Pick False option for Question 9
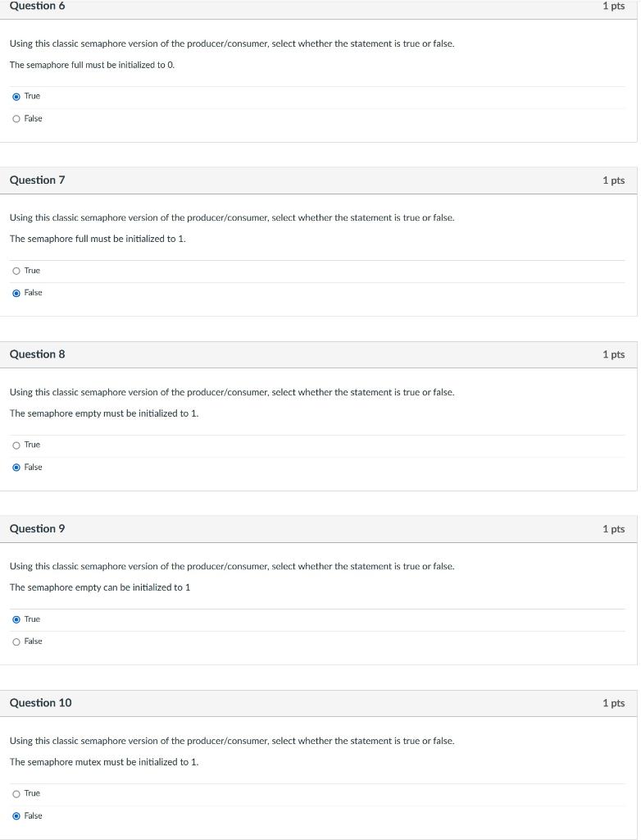Screen dimensions: 641x840 pyautogui.click(x=16, y=641)
